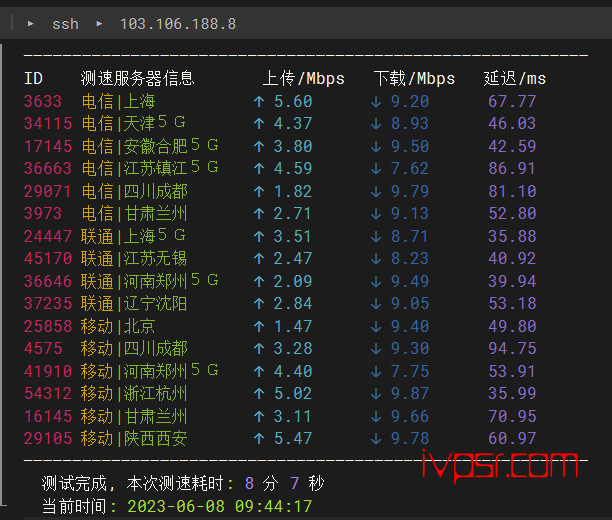Click server ID 29105
The width and height of the screenshot is (612, 520).
click(x=48, y=438)
